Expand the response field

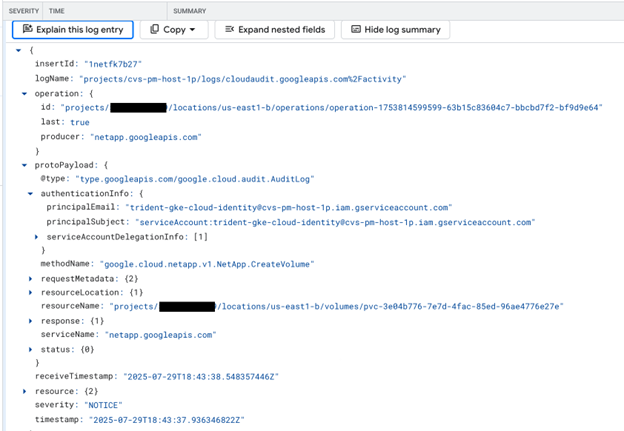(30, 320)
